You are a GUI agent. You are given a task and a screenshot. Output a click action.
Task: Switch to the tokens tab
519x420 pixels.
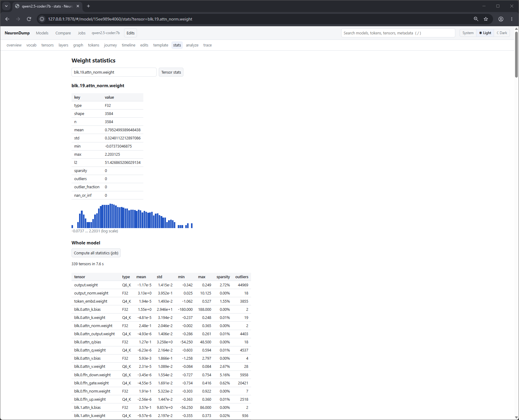tap(94, 45)
